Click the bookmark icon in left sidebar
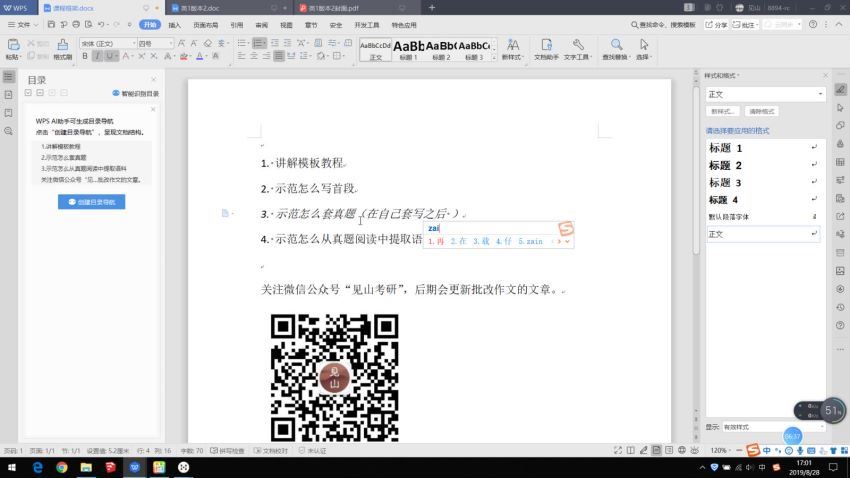 point(9,113)
